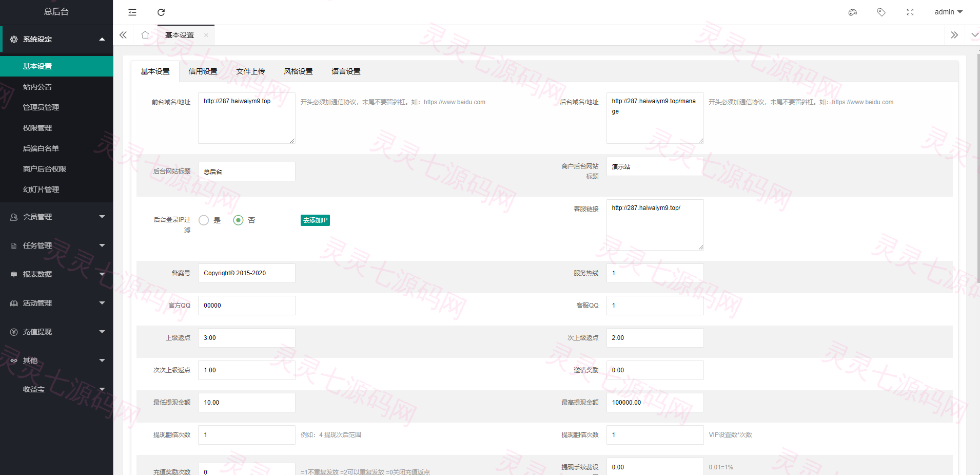The width and height of the screenshot is (980, 475).
Task: Expand the 收益宝 menu arrow
Action: point(102,389)
